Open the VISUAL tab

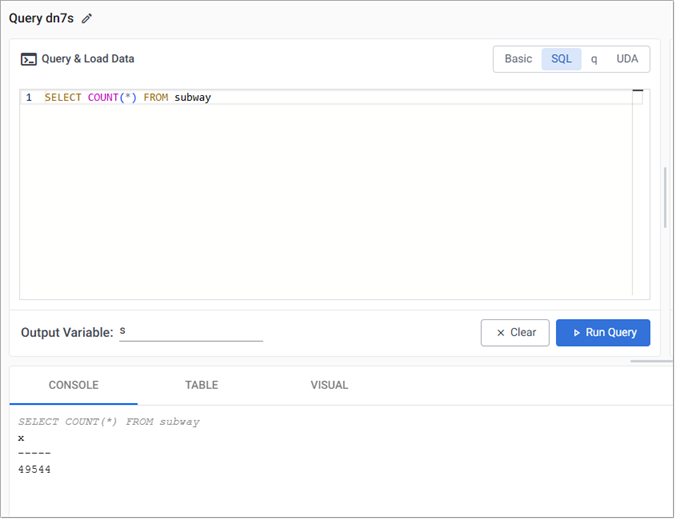[x=329, y=385]
